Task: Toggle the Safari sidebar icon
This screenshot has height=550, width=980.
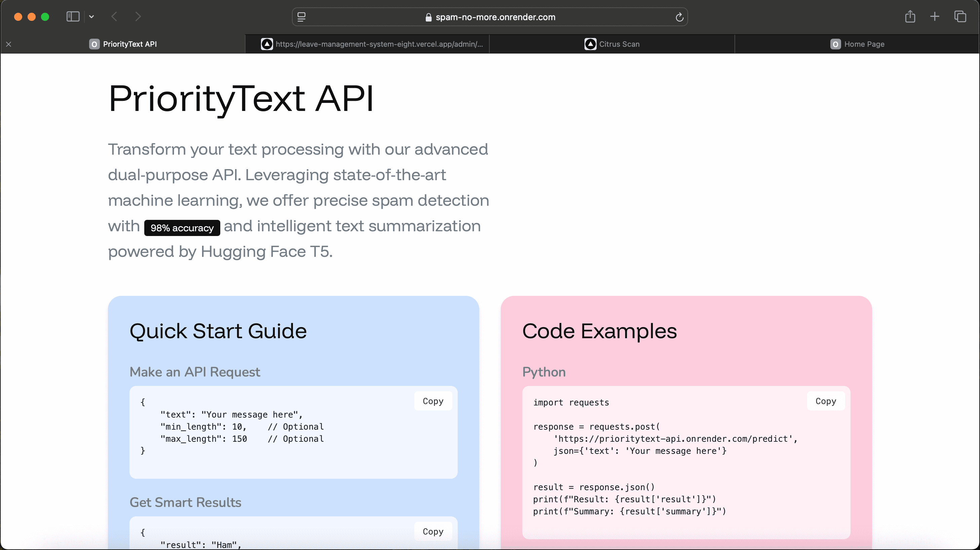Action: click(73, 17)
